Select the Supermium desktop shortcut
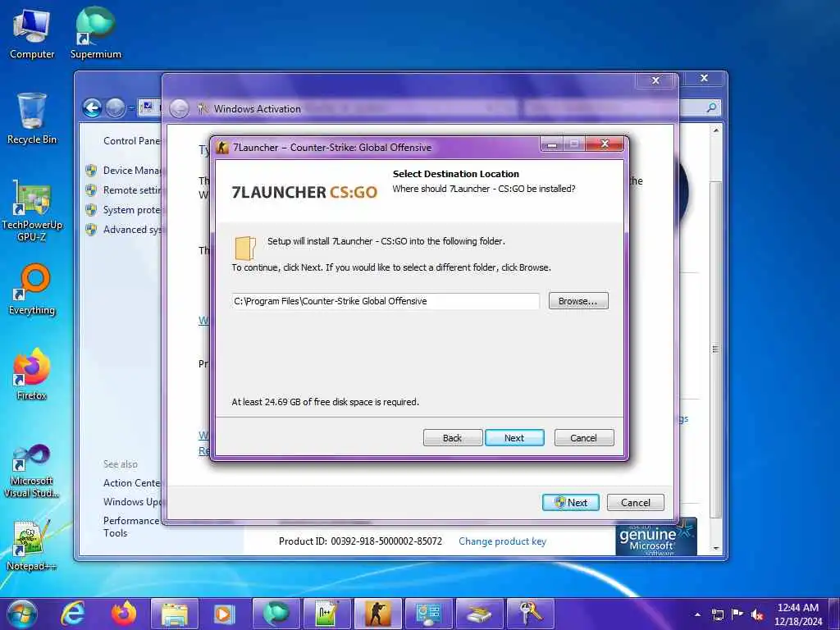The height and width of the screenshot is (630, 840). [x=96, y=34]
